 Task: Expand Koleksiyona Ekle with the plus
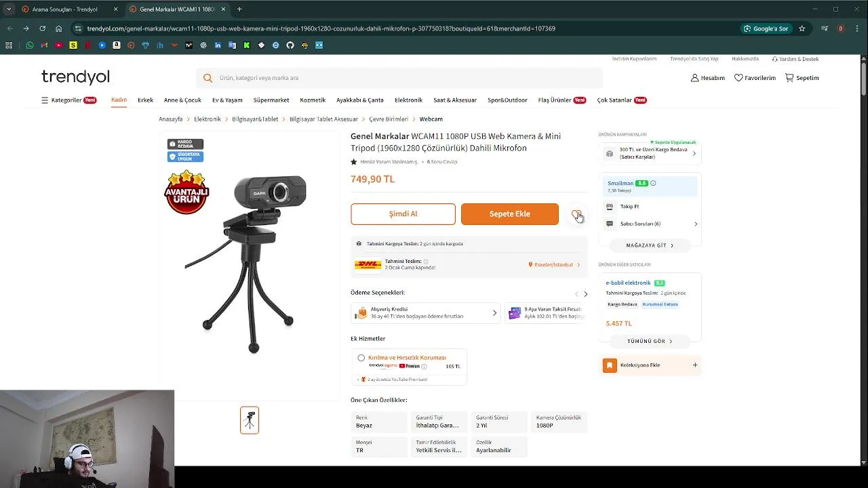tap(694, 365)
